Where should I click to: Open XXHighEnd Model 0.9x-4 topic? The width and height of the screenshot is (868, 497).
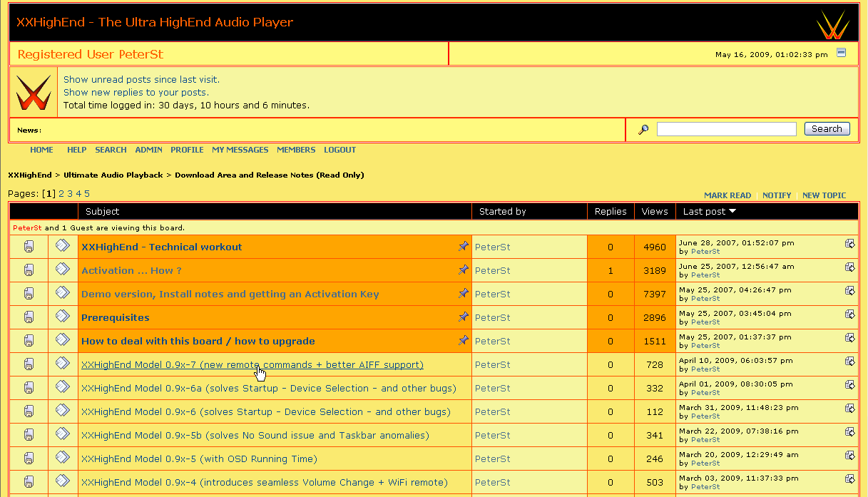(265, 483)
